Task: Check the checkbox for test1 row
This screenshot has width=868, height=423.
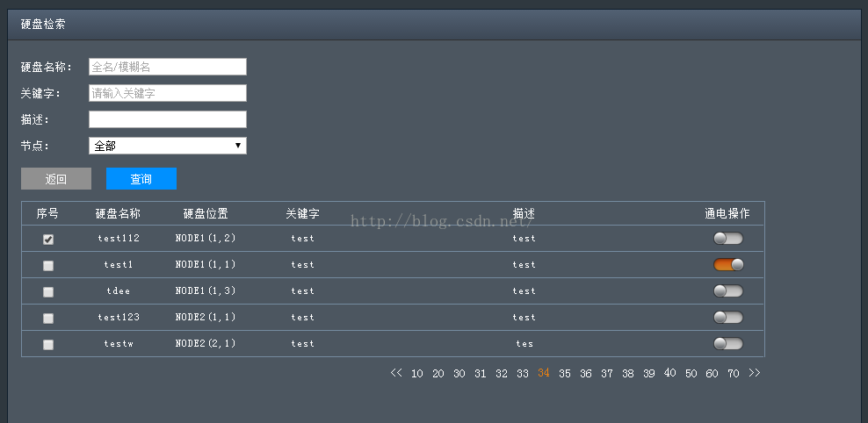Action: tap(48, 266)
